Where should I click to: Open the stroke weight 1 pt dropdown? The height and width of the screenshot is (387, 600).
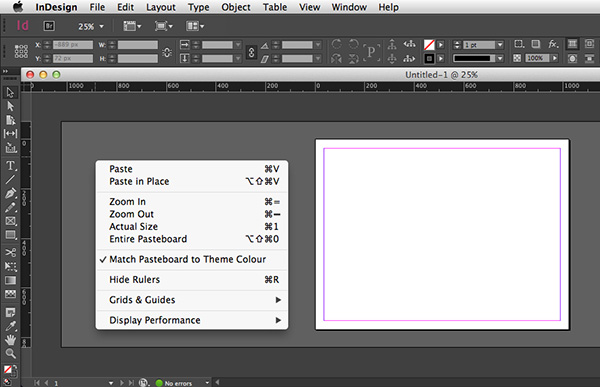(500, 45)
